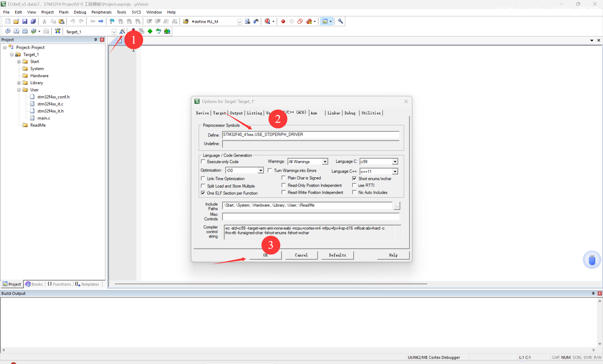Open the Configuration wrench icon

click(x=340, y=21)
